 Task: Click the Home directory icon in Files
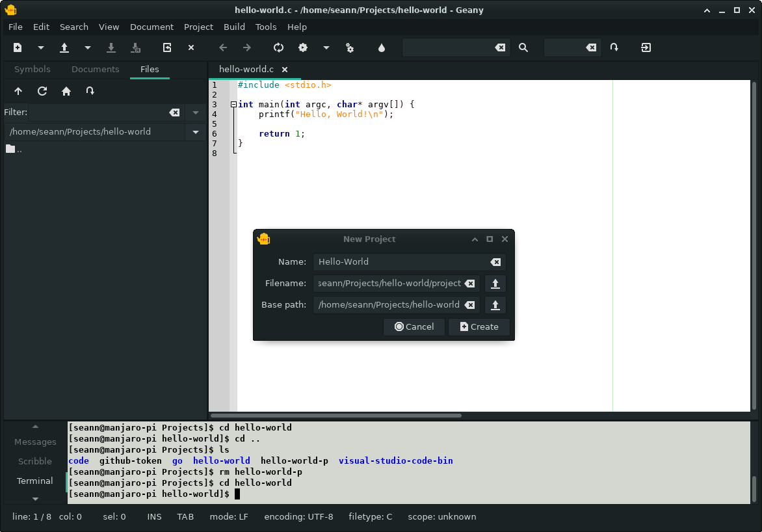tap(66, 92)
